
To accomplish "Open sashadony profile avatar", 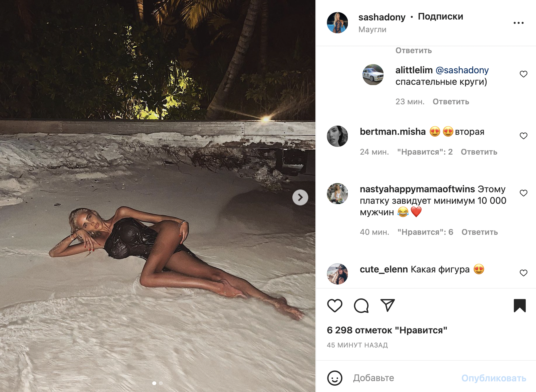I will click(338, 23).
